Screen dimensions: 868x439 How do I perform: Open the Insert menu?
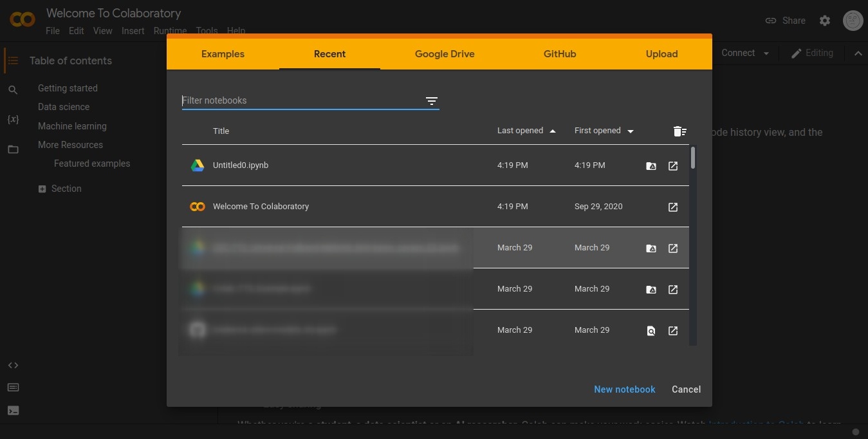[x=133, y=31]
